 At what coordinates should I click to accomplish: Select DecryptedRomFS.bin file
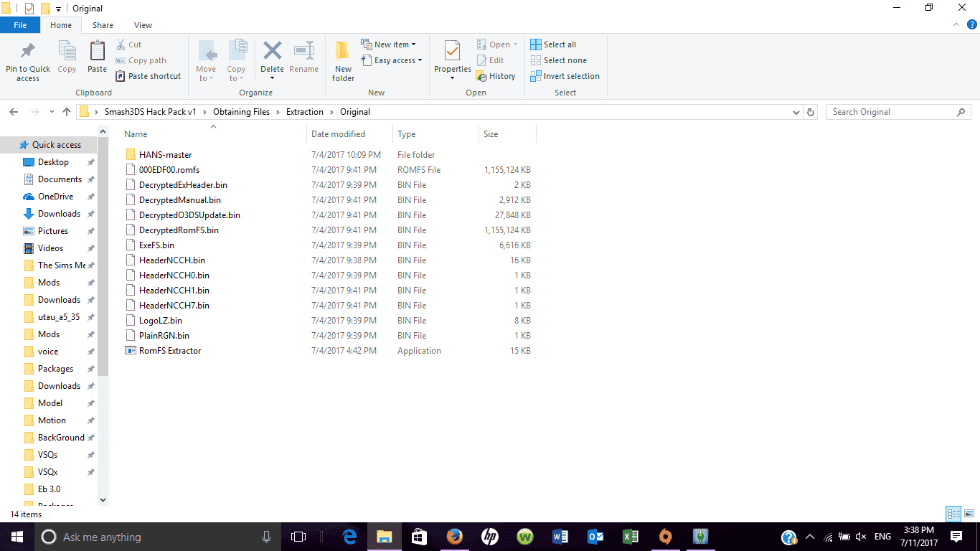pos(179,230)
